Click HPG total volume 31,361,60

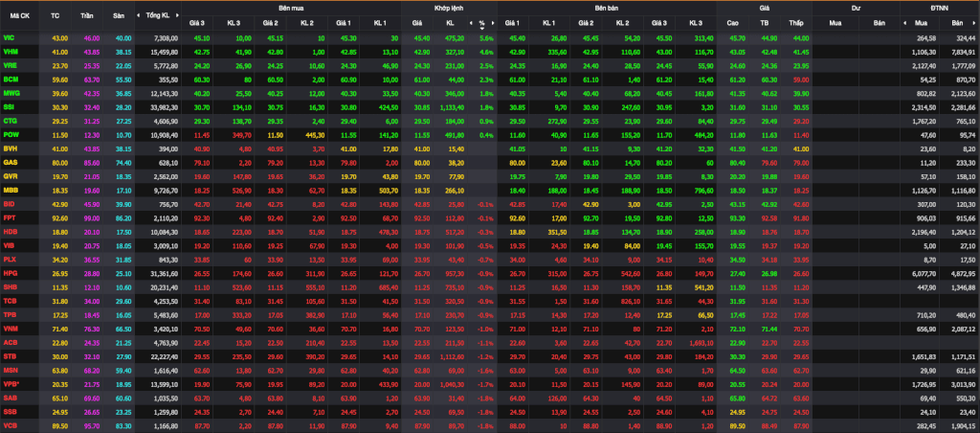165,273
